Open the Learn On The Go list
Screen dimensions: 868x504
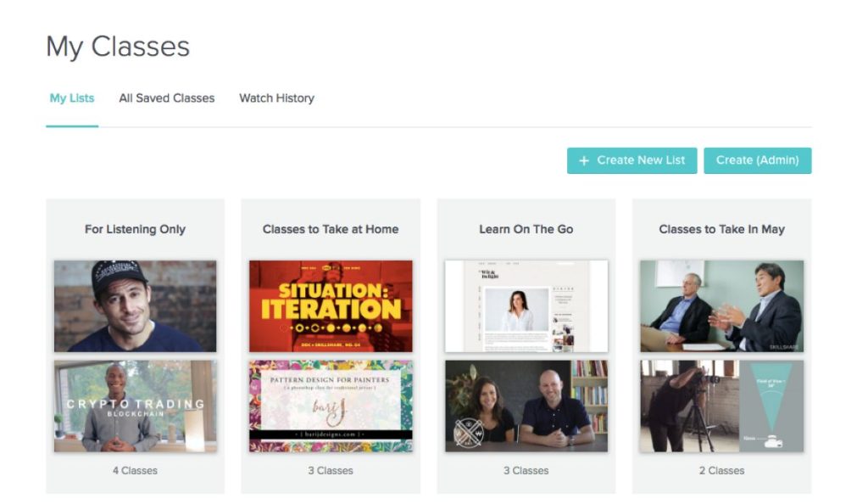[x=526, y=228]
